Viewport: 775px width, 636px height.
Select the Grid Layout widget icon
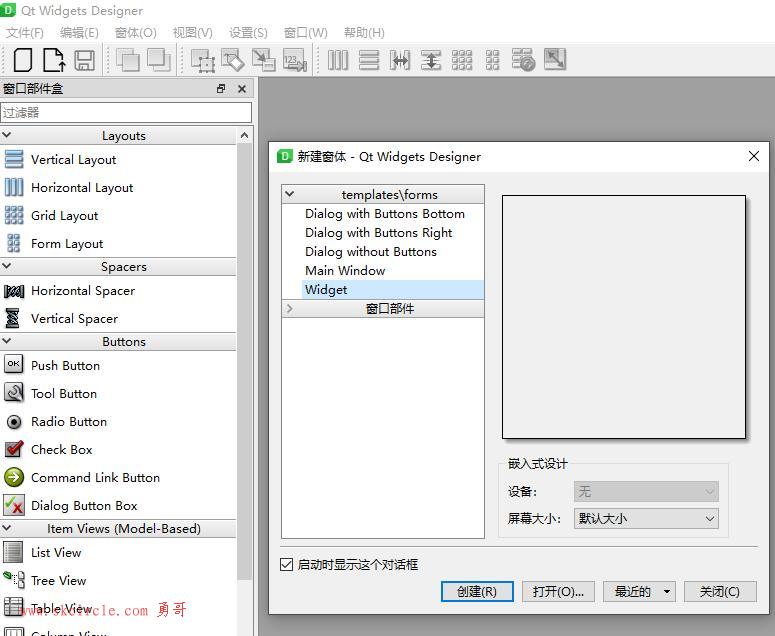pyautogui.click(x=14, y=215)
